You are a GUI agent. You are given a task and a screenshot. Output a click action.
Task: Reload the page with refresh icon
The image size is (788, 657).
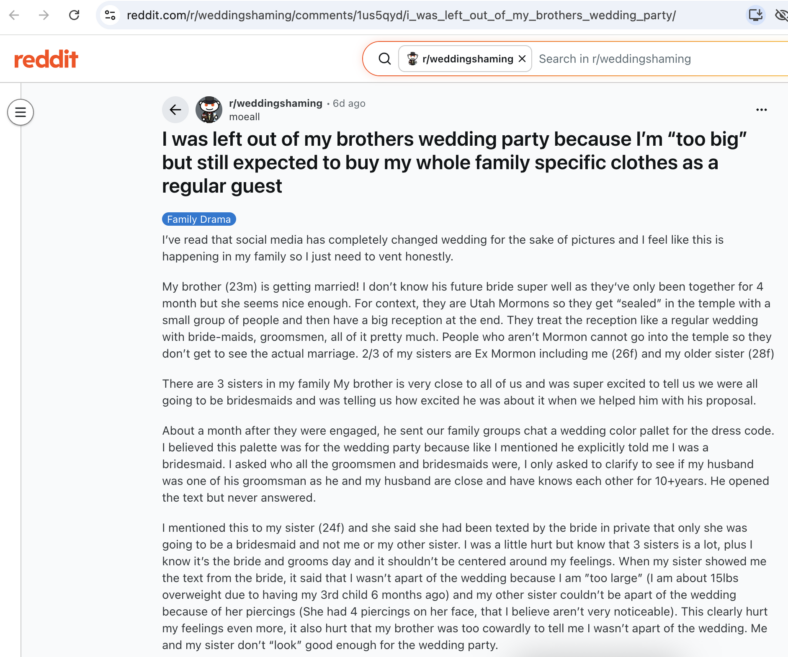click(74, 15)
